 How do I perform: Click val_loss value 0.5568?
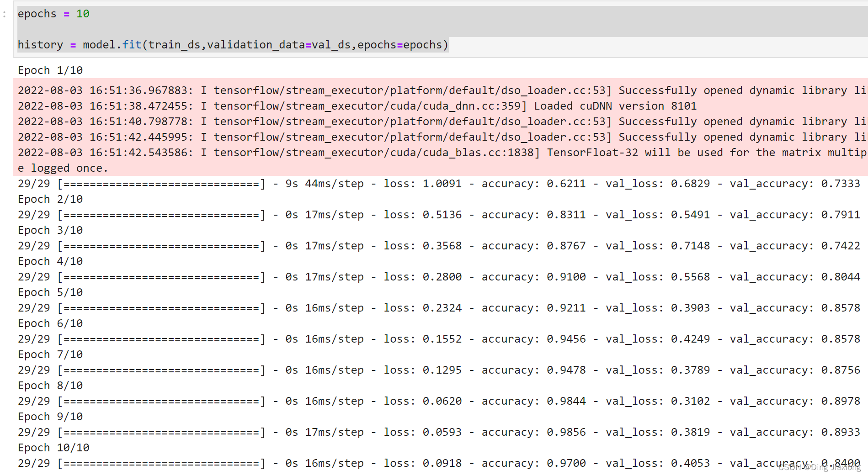[x=690, y=277]
